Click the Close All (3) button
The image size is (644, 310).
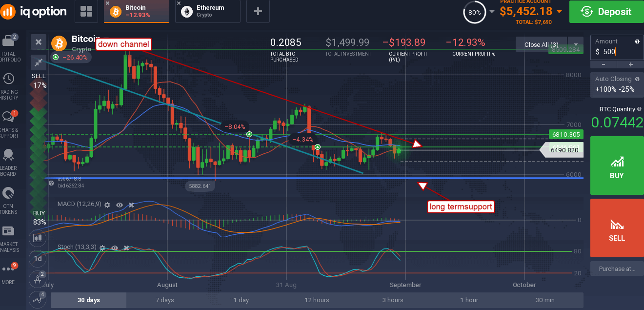541,44
